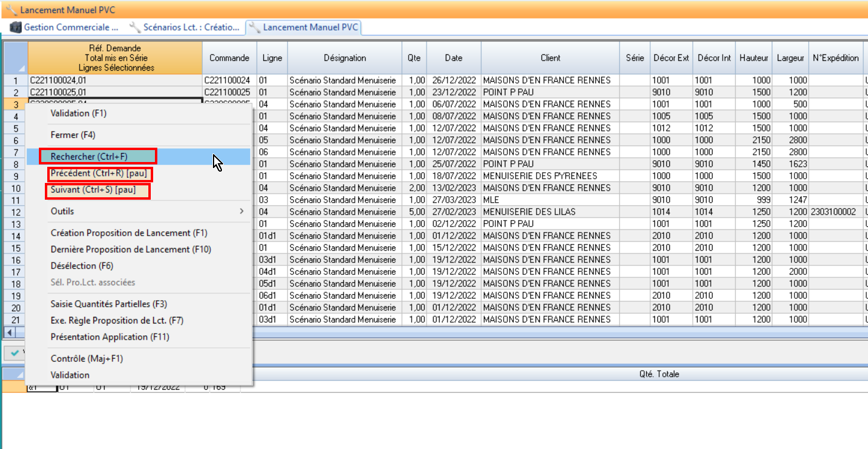Click the wrench icon in the title bar
This screenshot has height=449, width=868.
(11, 10)
